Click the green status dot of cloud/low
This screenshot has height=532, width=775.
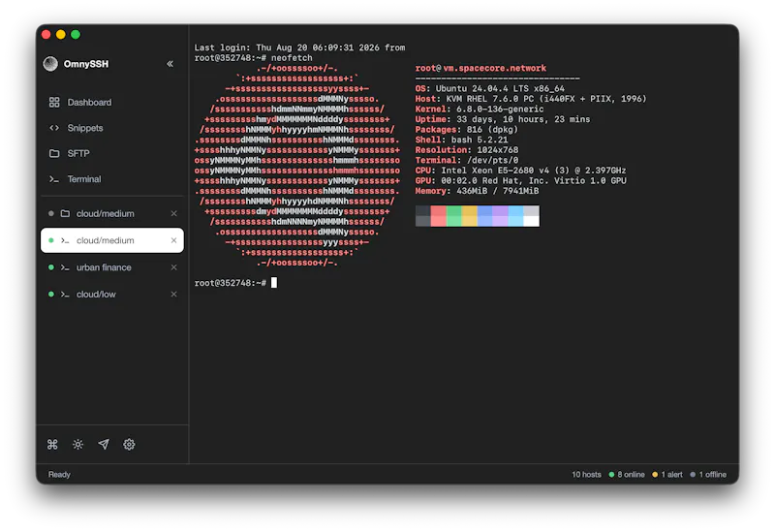click(x=51, y=295)
